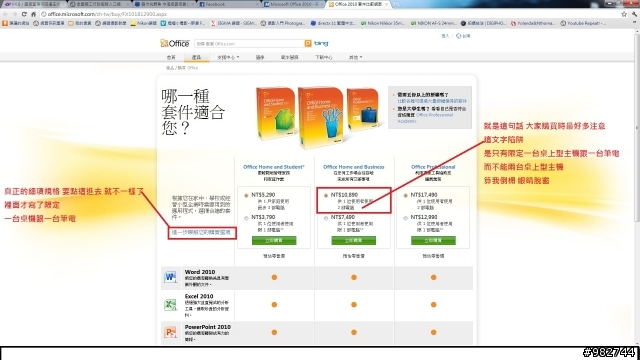
Task: Open the Office Home and Business title link
Action: tap(353, 167)
